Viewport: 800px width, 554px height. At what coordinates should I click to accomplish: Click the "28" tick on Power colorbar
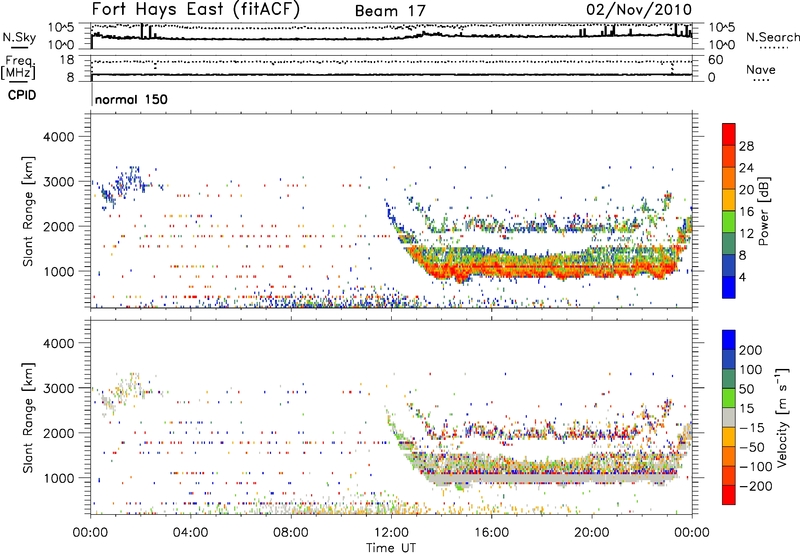click(746, 146)
